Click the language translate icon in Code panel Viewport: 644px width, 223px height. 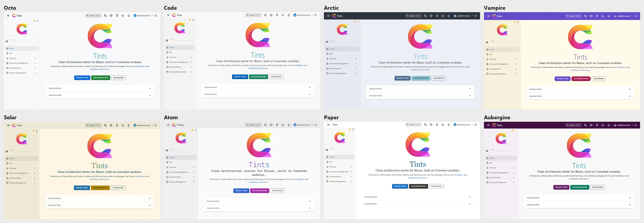pos(265,15)
